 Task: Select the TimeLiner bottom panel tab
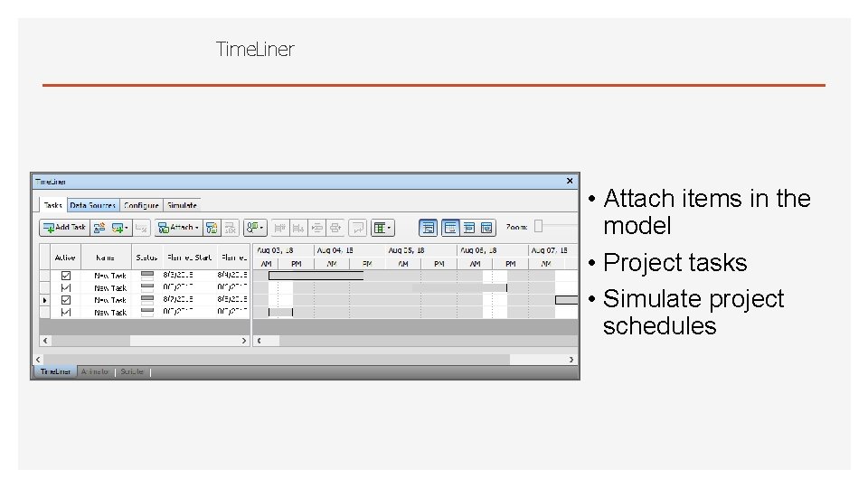click(x=55, y=371)
